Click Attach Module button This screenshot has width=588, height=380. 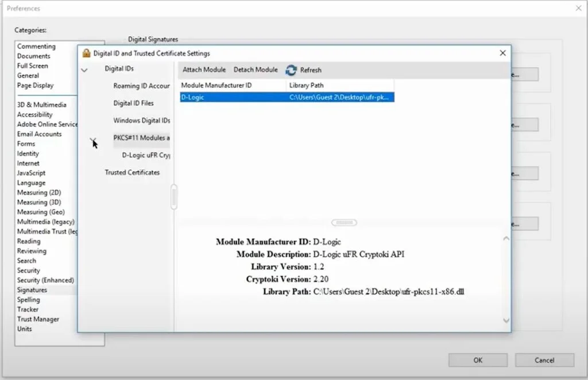coord(204,69)
